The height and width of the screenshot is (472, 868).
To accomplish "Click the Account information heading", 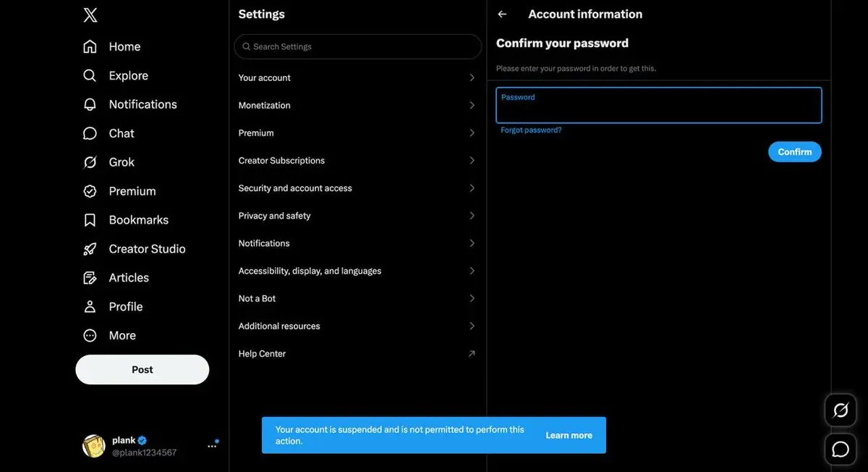I will tap(585, 14).
